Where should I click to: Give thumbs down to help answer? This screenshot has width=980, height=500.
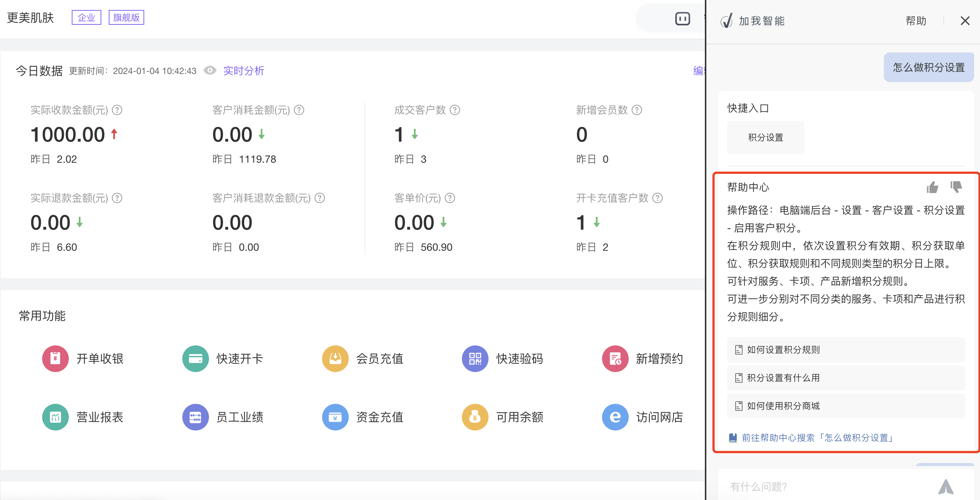tap(956, 187)
